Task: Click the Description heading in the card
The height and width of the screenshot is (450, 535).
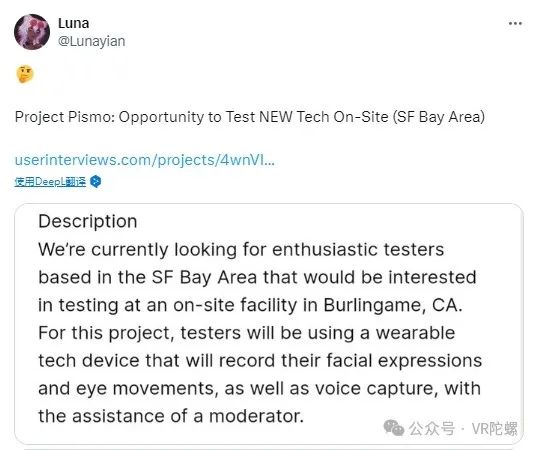Action: [x=88, y=221]
